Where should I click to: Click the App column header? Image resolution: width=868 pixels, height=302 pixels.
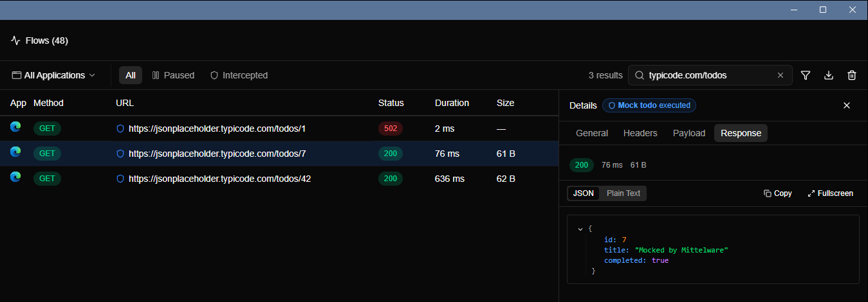[18, 103]
